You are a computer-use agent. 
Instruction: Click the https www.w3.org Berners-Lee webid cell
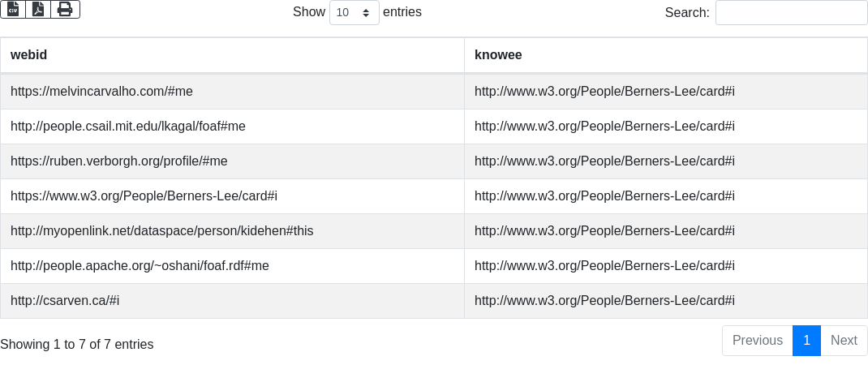point(144,196)
